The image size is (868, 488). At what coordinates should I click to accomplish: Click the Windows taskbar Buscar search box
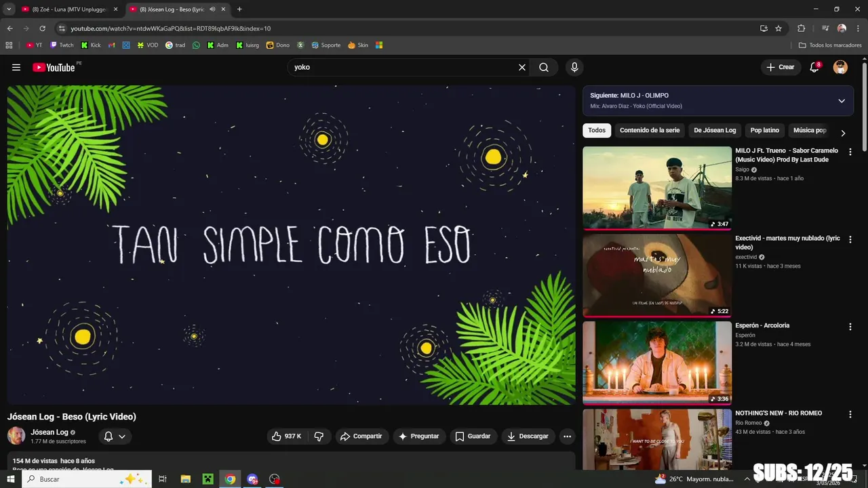(87, 479)
